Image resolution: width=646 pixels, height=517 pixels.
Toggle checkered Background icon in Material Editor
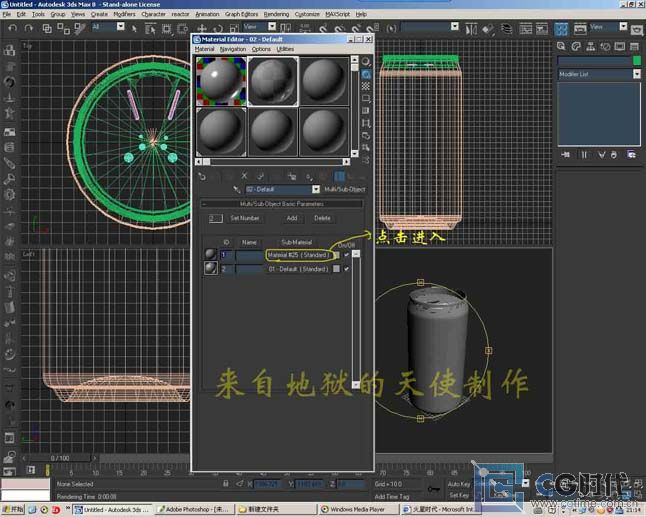pyautogui.click(x=365, y=86)
